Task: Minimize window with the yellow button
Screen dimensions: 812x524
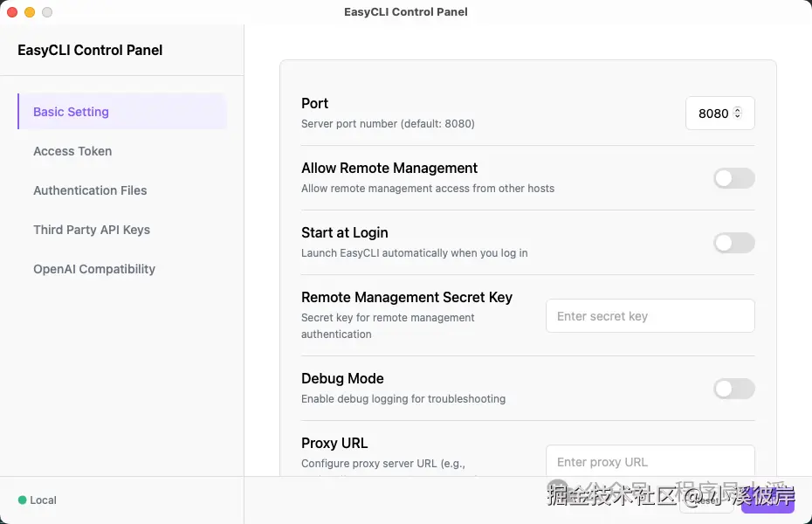Action: [30, 12]
